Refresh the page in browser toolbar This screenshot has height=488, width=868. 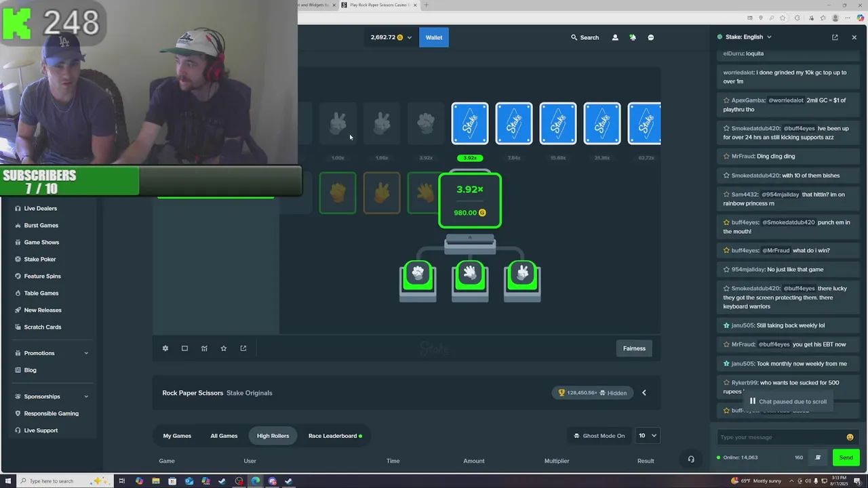coord(797,18)
